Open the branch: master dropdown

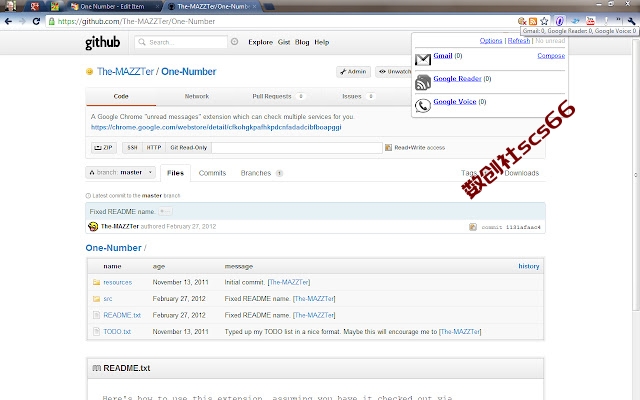(x=120, y=172)
